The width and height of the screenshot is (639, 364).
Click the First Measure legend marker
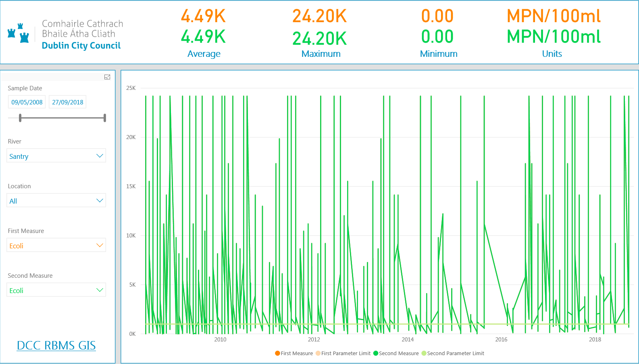277,353
